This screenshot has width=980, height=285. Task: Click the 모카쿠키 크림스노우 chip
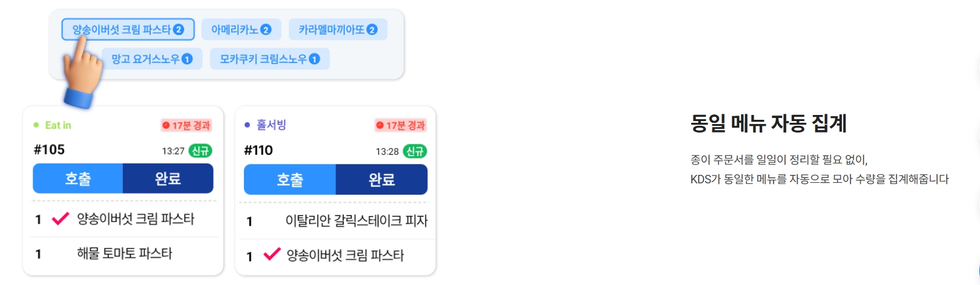[269, 59]
